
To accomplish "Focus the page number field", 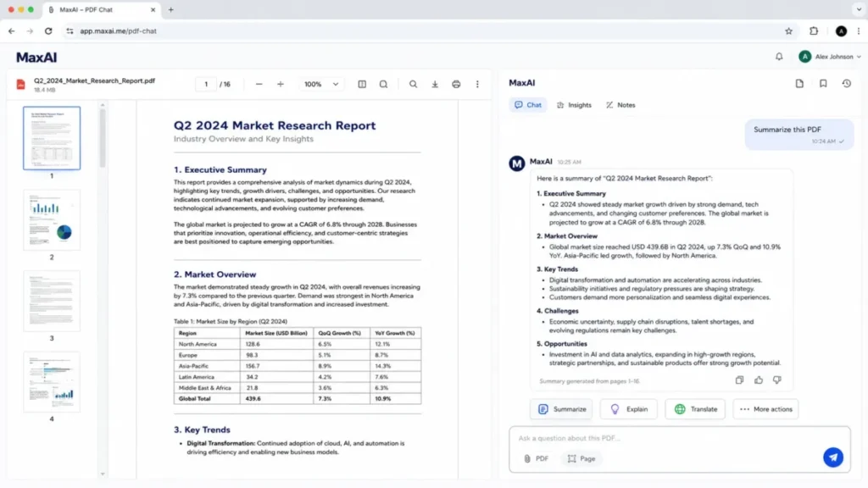I will [206, 84].
